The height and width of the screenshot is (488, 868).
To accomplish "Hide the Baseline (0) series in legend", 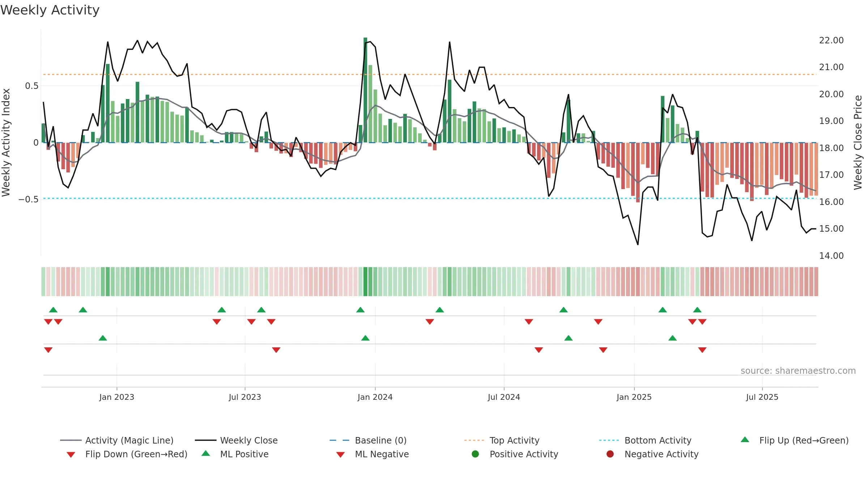I will [x=368, y=440].
